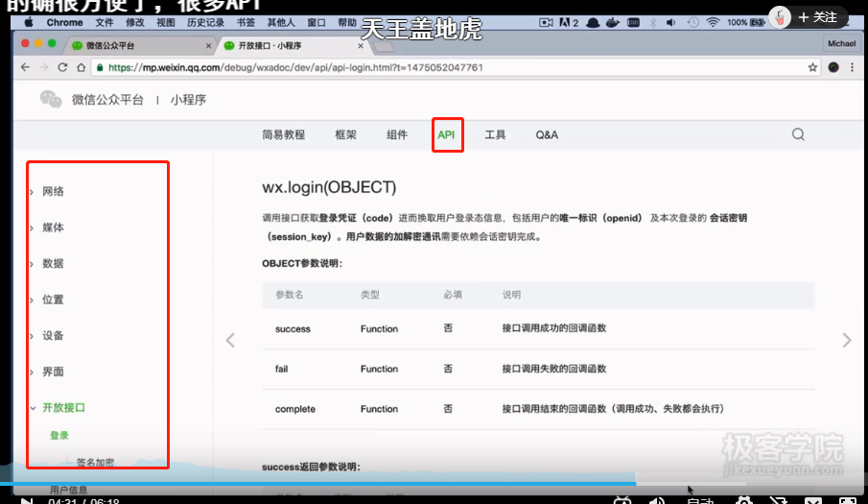Click the 关注 follow button

click(x=817, y=17)
